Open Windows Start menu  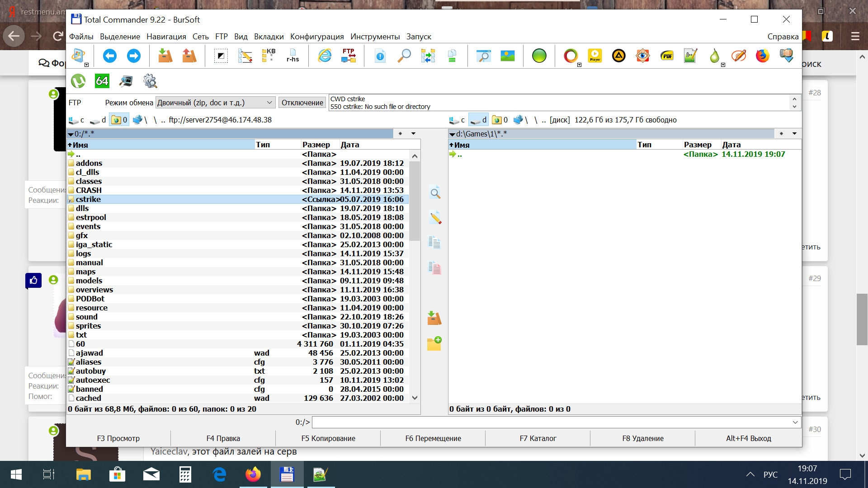pyautogui.click(x=16, y=474)
